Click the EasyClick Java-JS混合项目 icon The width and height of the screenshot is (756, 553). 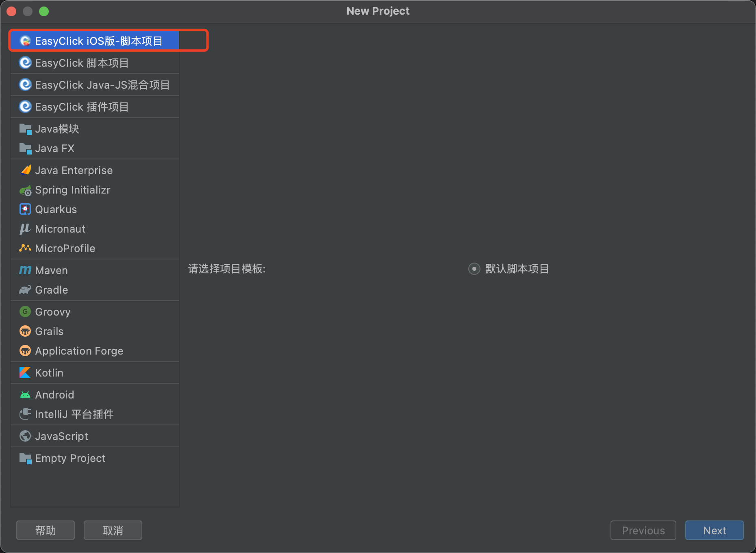point(25,85)
